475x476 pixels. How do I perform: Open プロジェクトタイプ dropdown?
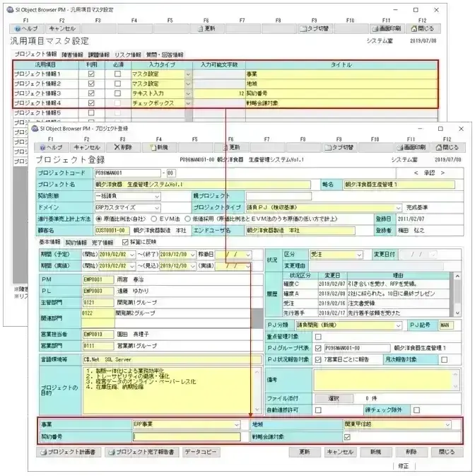tap(398, 208)
